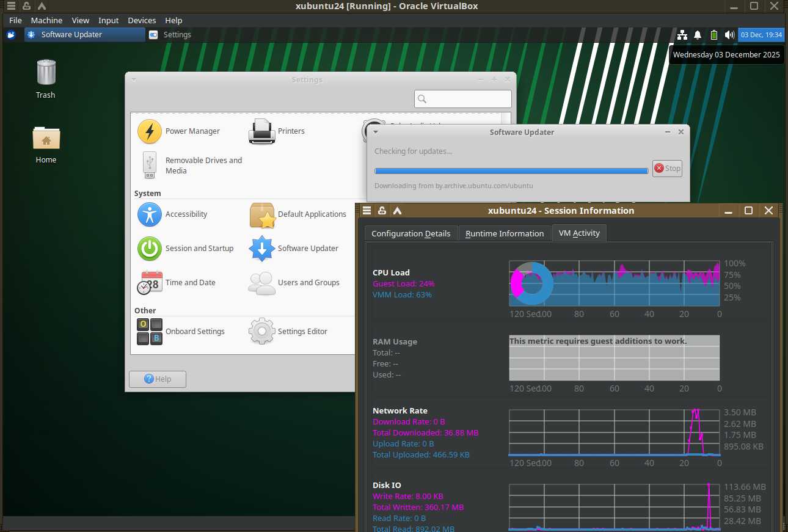The image size is (788, 532).
Task: Click the lock icon in the VirtualBox title bar
Action: click(x=26, y=6)
